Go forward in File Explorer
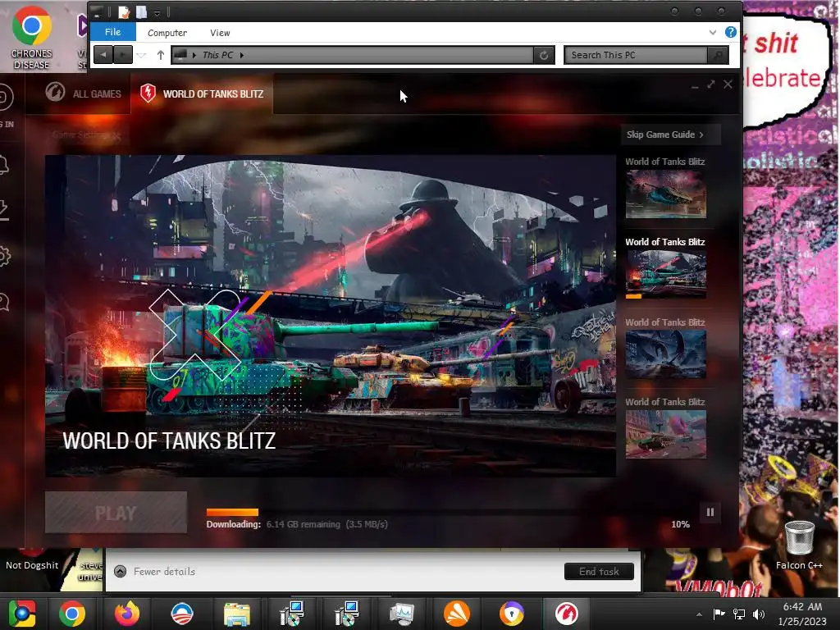Viewport: 840px width, 630px height. 123,55
